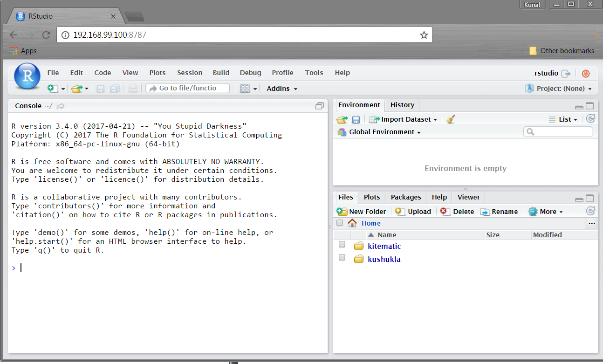Open the Project: (None) dropdown
Viewport: 603px width, 364px height.
563,89
